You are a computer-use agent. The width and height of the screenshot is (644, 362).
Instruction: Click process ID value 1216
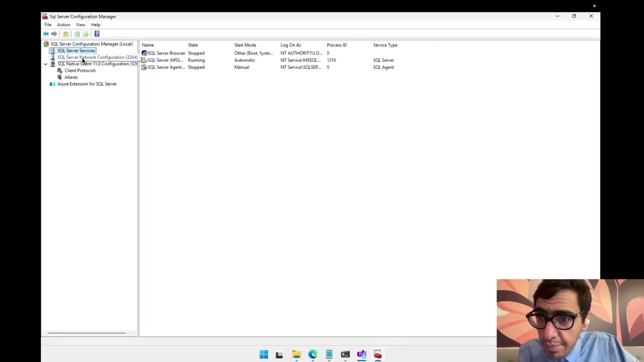click(331, 60)
